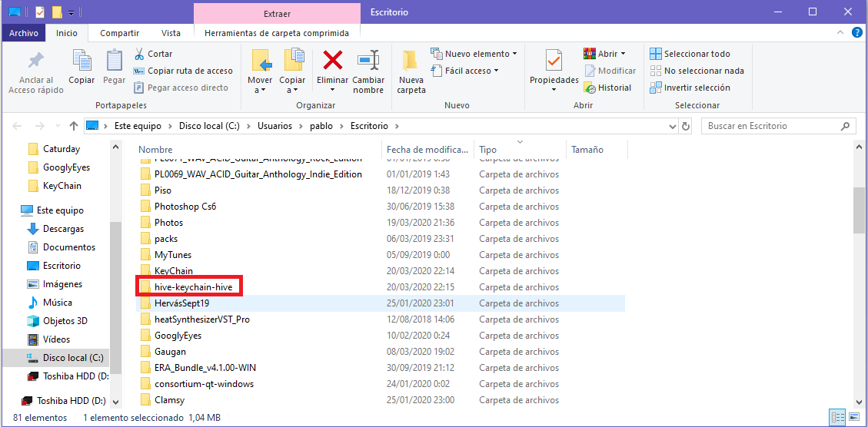This screenshot has width=868, height=427.
Task: Click the Cortar scissors icon
Action: click(x=139, y=54)
